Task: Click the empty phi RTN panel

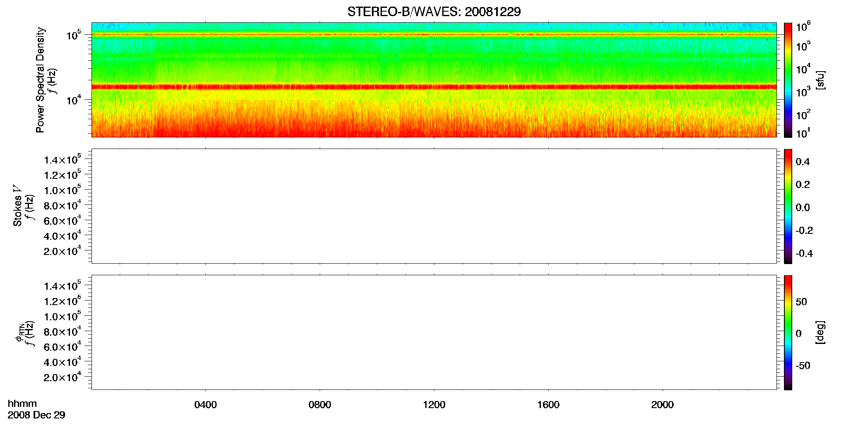Action: coord(434,332)
